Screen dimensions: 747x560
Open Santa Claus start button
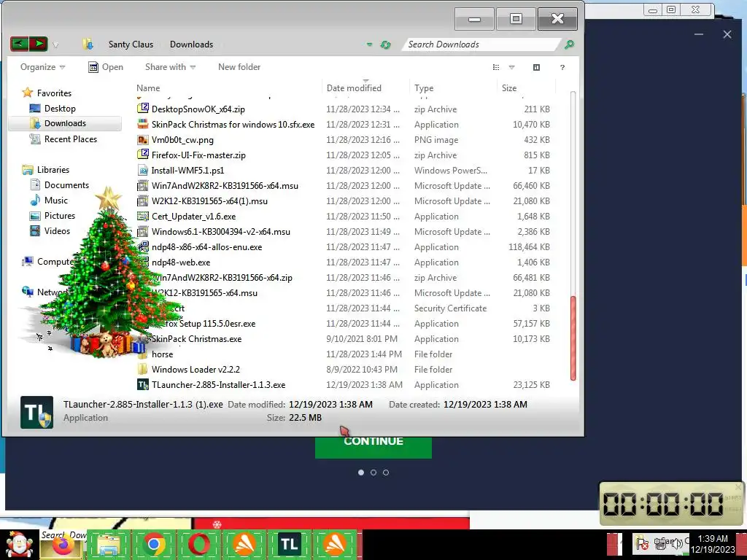(x=20, y=544)
